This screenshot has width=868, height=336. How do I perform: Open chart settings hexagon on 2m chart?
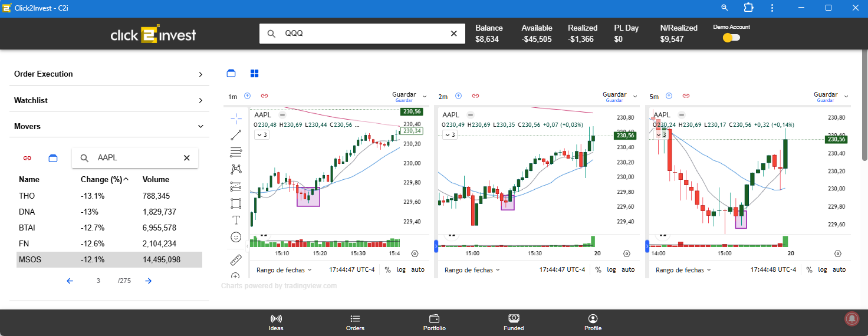pyautogui.click(x=627, y=253)
